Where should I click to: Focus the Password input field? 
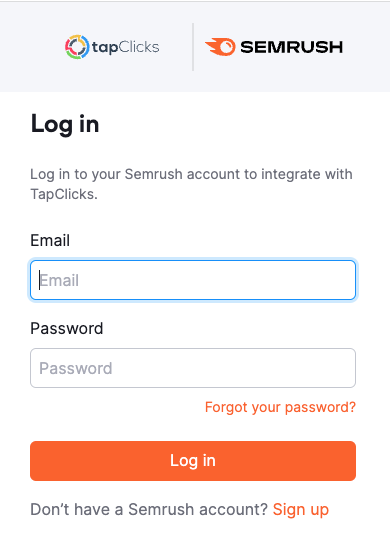pos(193,368)
